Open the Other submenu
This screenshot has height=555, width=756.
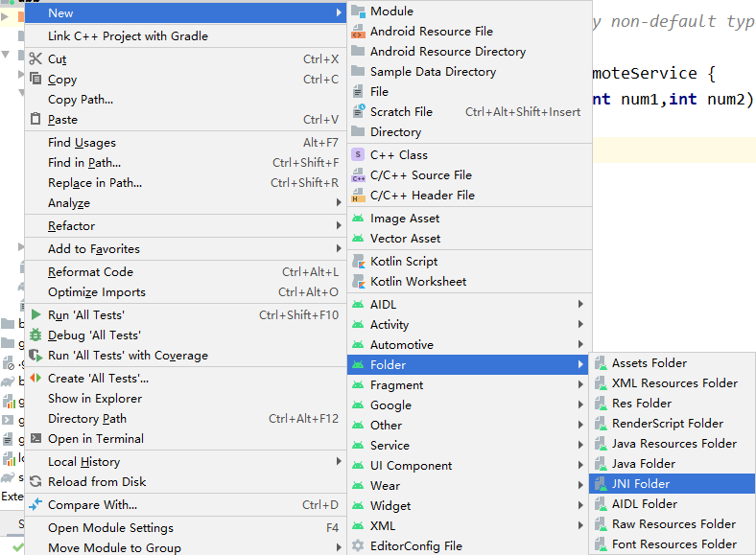[467, 426]
